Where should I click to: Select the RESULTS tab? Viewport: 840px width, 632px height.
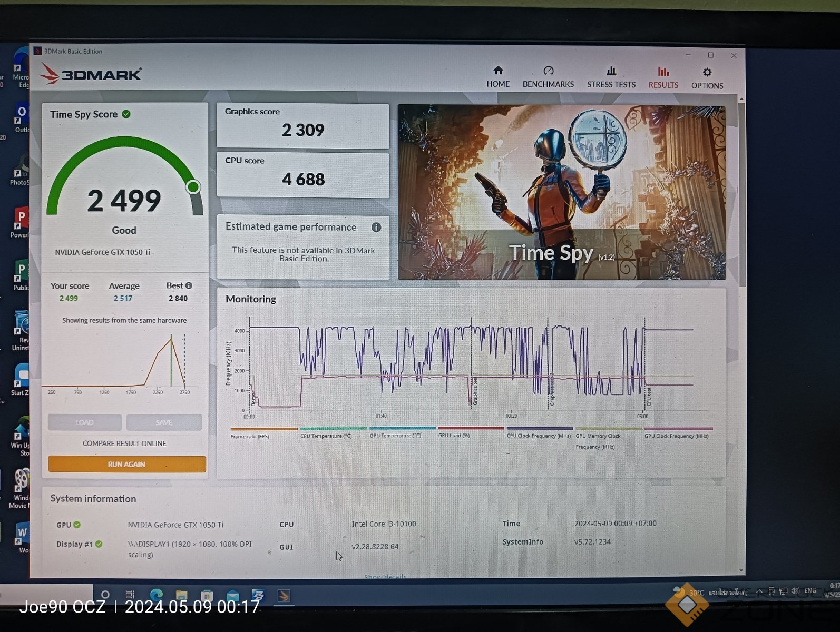(x=663, y=77)
